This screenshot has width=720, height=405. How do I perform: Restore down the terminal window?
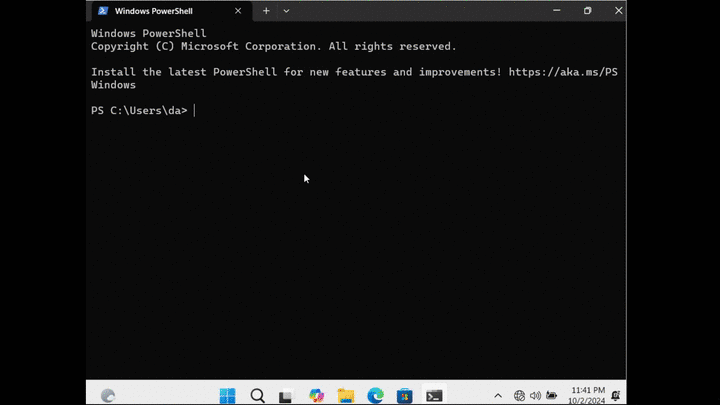point(587,11)
